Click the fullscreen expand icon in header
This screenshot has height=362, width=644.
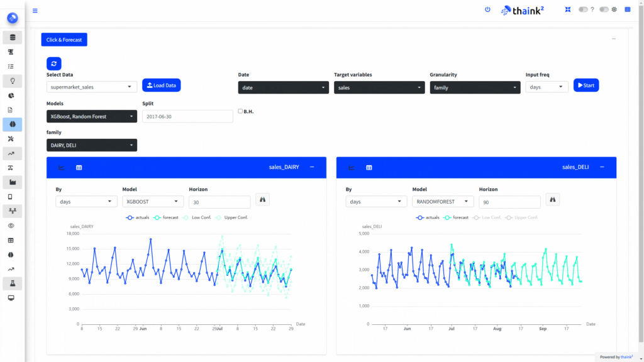click(568, 9)
